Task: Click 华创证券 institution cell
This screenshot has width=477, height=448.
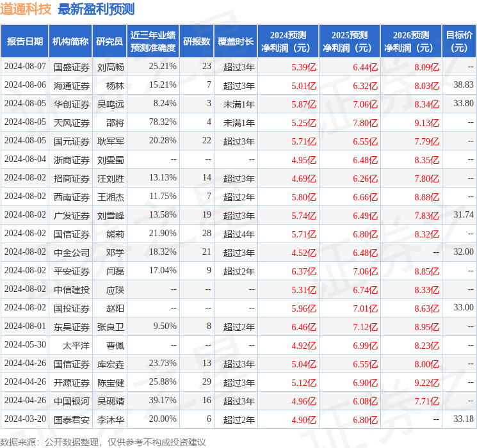Action: 72,104
